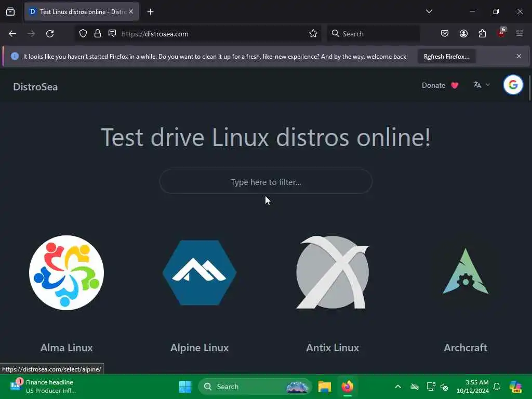The width and height of the screenshot is (532, 399).
Task: Open the notifications bell icon
Action: click(497, 387)
